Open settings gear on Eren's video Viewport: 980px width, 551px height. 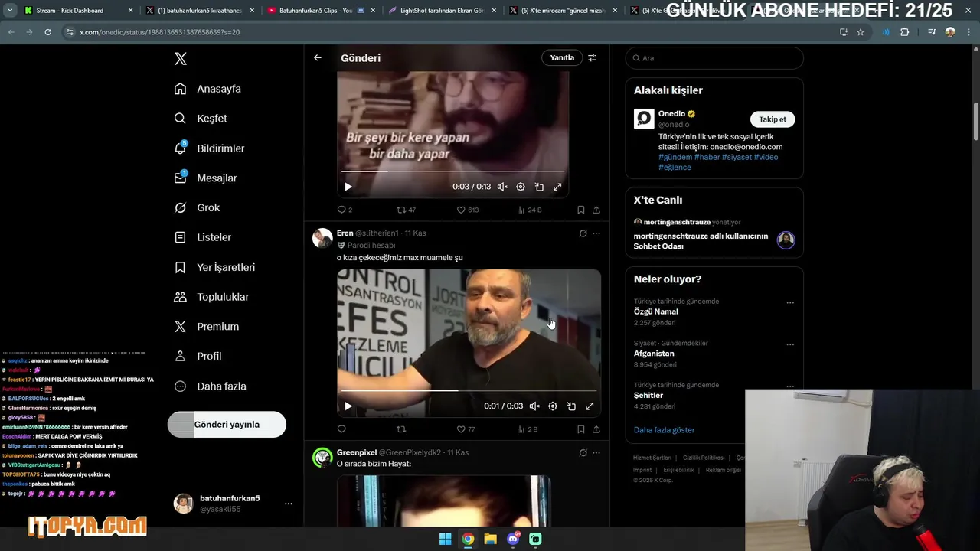click(553, 406)
